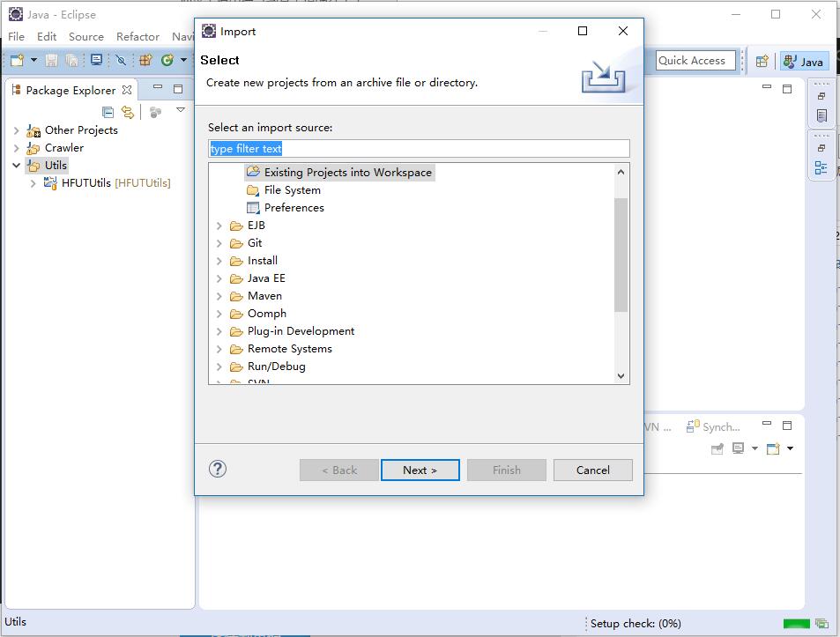This screenshot has width=840, height=637.
Task: Select File System import source
Action: click(x=284, y=190)
